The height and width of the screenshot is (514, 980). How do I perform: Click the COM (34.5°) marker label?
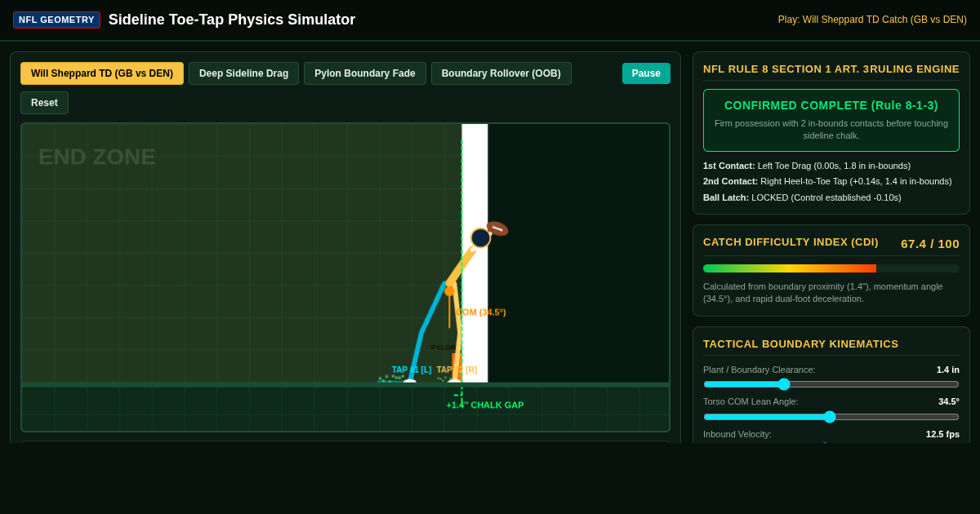click(481, 312)
